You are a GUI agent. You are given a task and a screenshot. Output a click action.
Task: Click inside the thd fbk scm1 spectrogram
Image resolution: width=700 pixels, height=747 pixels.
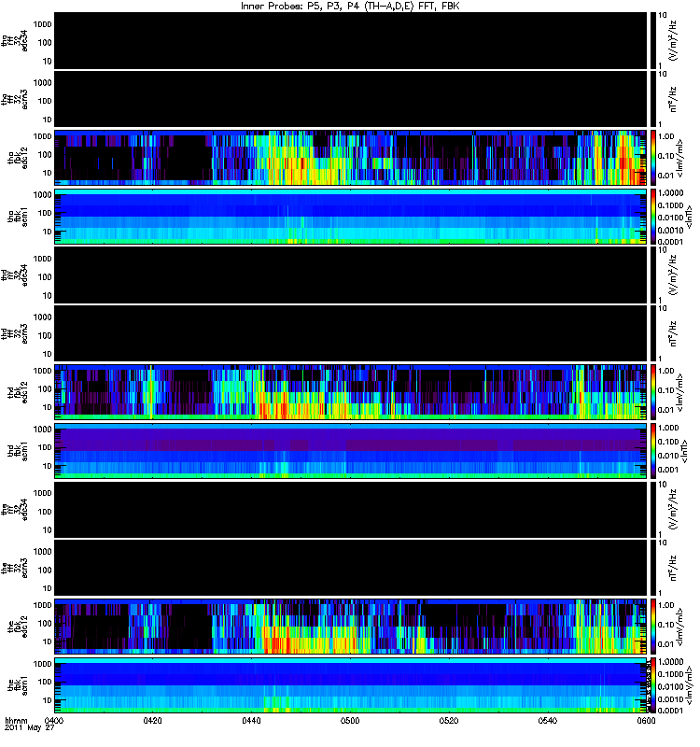point(351,451)
